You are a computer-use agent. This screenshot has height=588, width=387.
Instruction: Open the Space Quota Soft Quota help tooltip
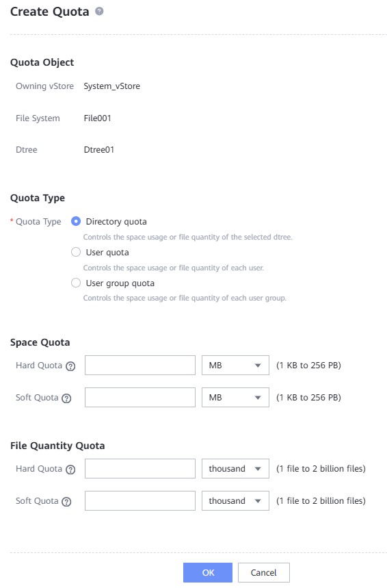(66, 398)
